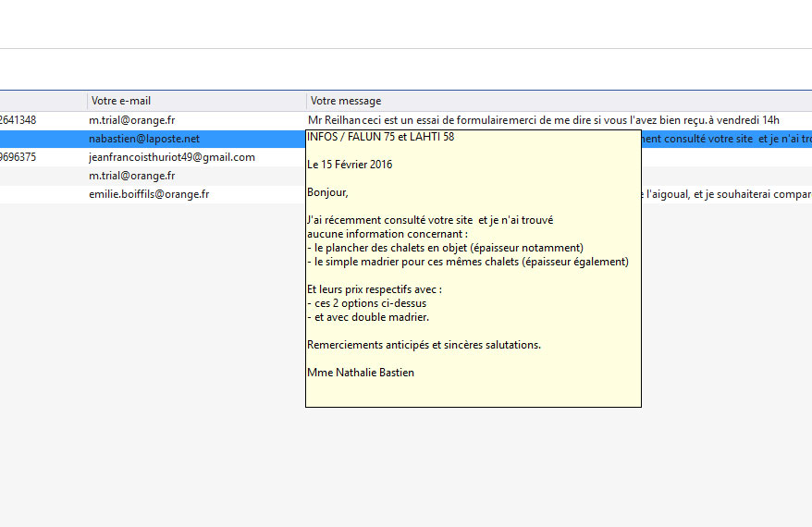The height and width of the screenshot is (527, 812).
Task: Click the number cell showing 9696375
Action: click(18, 157)
